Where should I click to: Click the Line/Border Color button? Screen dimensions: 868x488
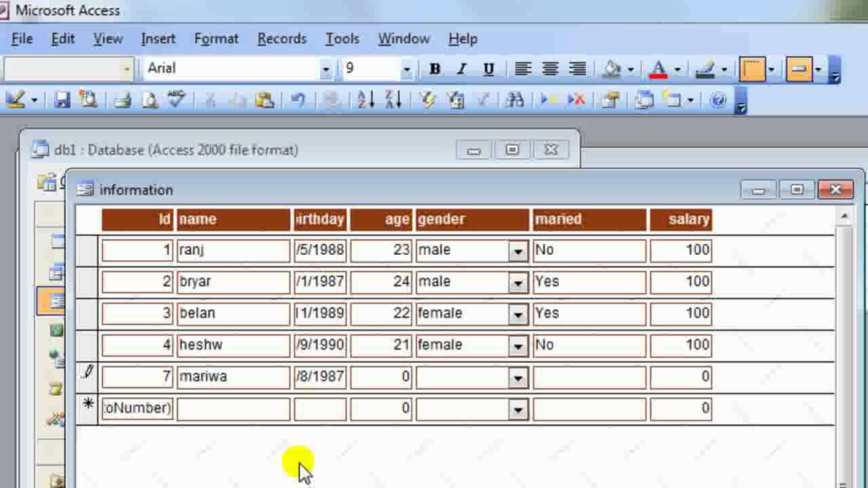pos(705,69)
